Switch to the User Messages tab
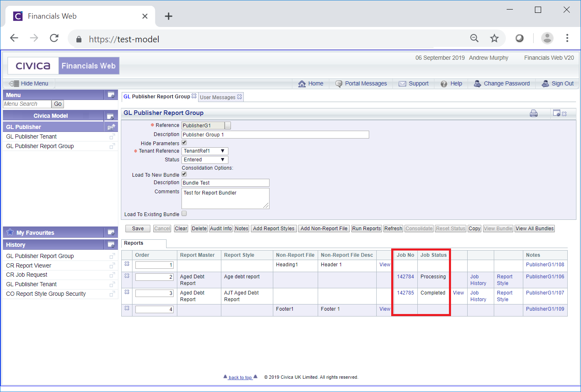 (218, 97)
